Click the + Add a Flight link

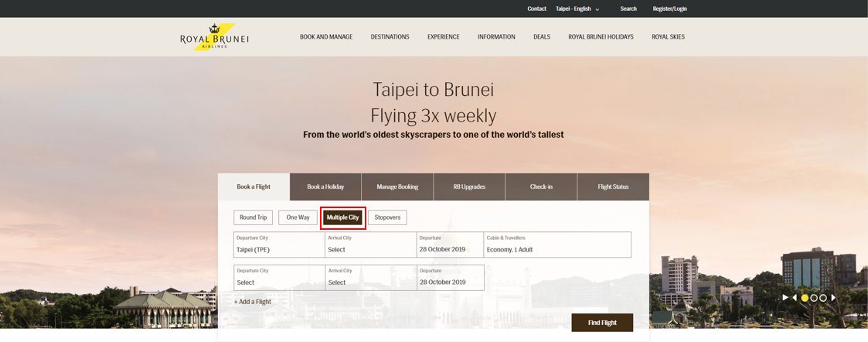(253, 302)
